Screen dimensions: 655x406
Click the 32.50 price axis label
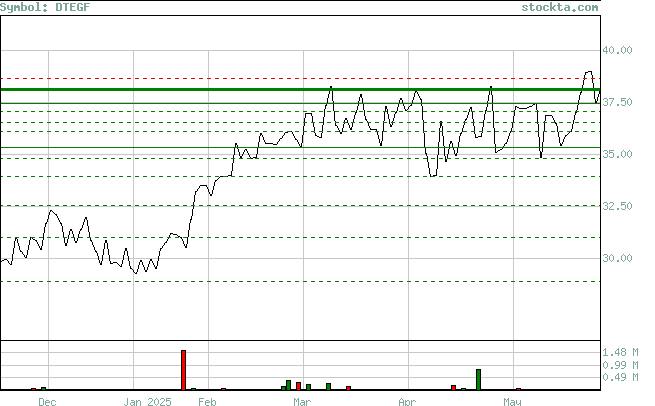pos(617,206)
